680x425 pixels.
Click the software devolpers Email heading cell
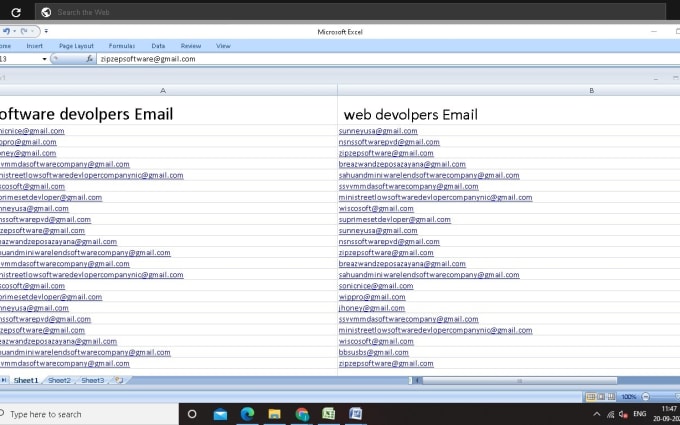pos(168,110)
